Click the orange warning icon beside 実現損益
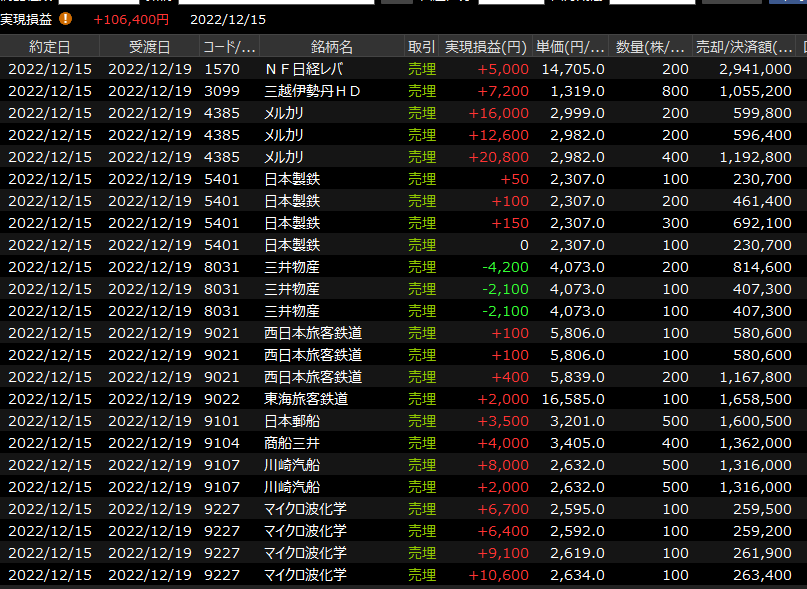The width and height of the screenshot is (807, 589). pos(66,19)
